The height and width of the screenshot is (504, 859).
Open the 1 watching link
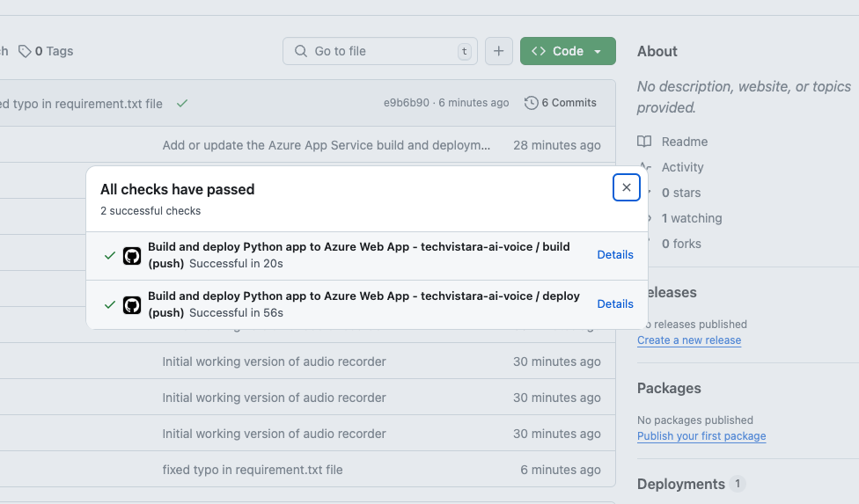coord(692,218)
